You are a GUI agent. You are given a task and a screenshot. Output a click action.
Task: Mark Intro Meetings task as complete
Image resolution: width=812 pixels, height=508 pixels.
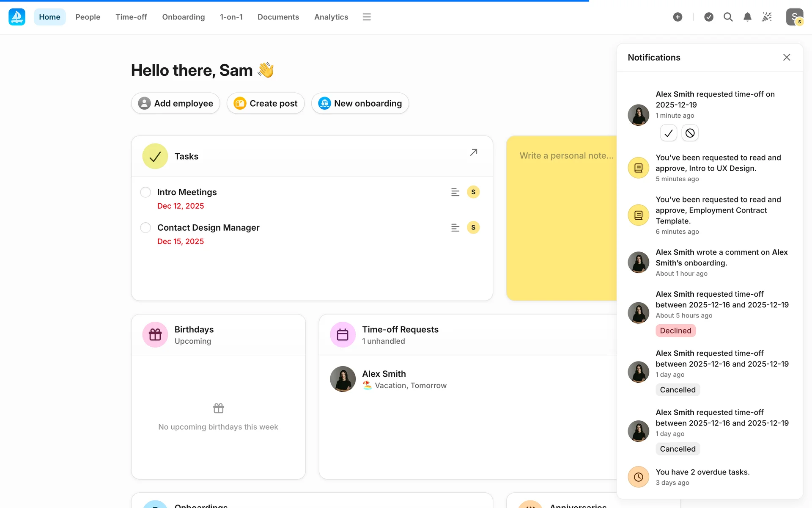point(145,192)
